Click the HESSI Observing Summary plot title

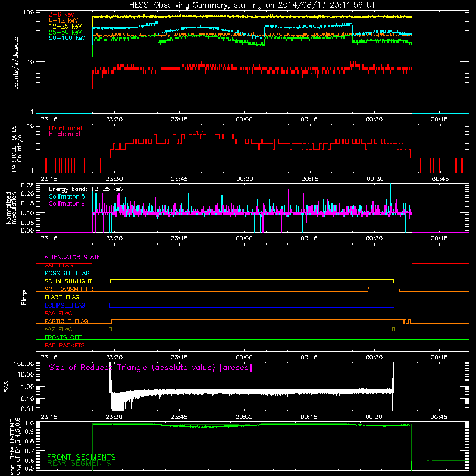click(x=252, y=5)
